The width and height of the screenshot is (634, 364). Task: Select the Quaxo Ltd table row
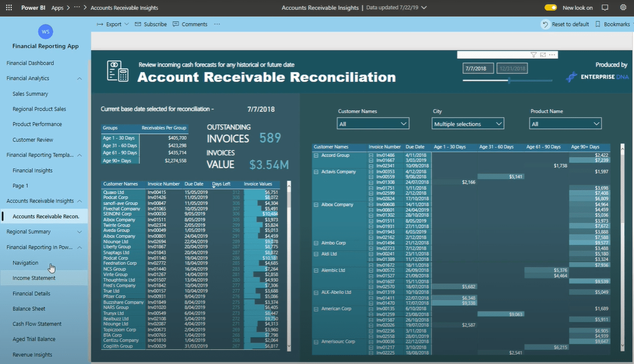190,192
